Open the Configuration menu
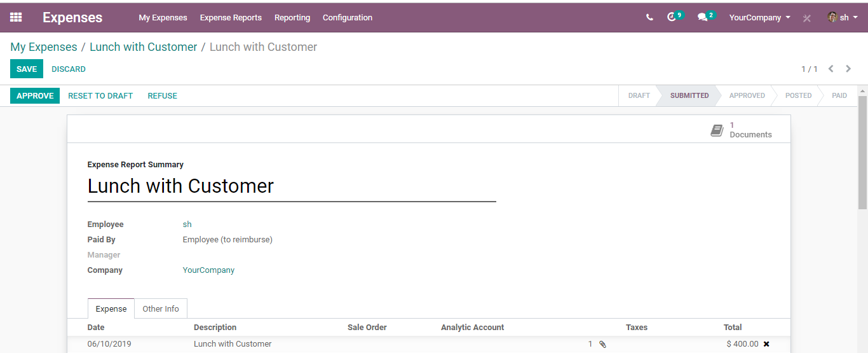 pyautogui.click(x=348, y=18)
